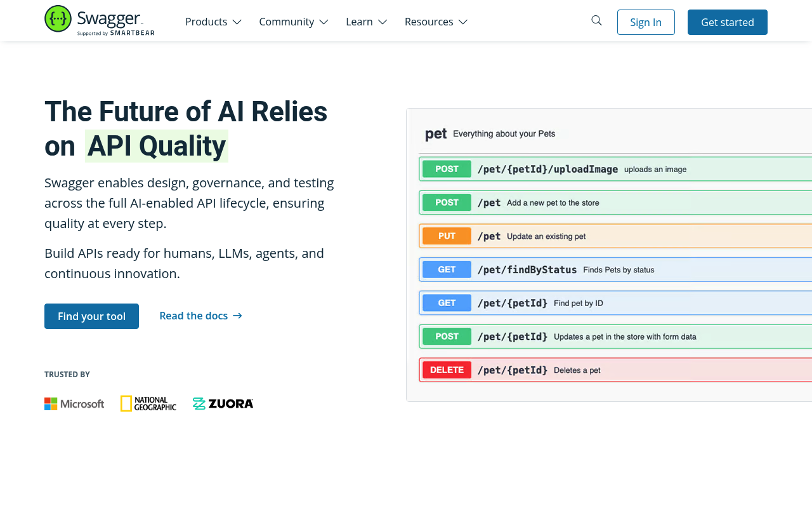Click the Microsoft logo
Viewport: 812px width, 508px height.
tap(74, 404)
